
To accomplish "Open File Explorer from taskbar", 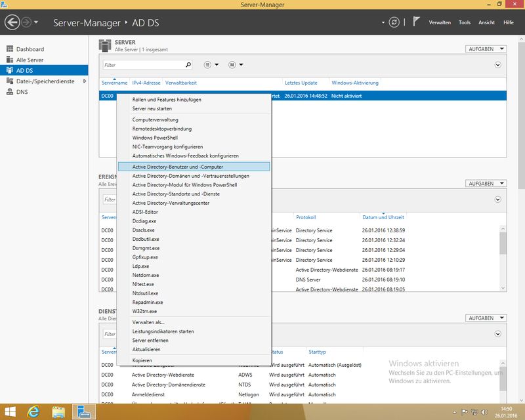I will [58, 411].
